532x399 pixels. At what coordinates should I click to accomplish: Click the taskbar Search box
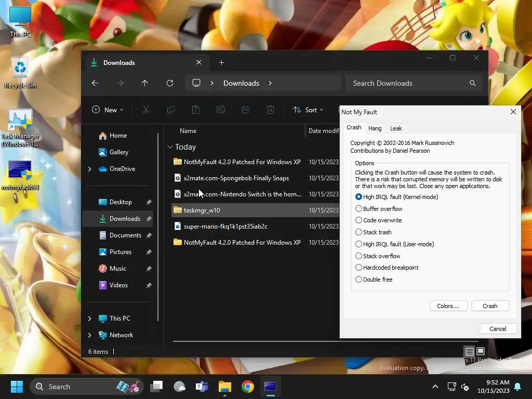tap(87, 387)
